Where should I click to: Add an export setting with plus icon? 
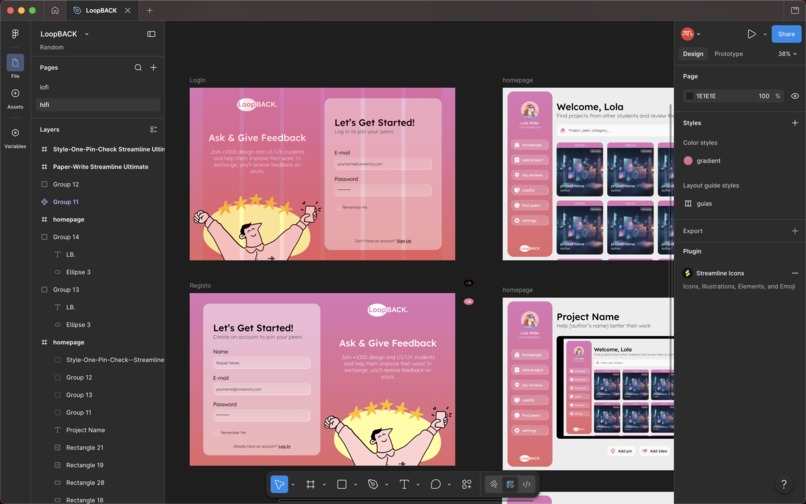coord(795,231)
